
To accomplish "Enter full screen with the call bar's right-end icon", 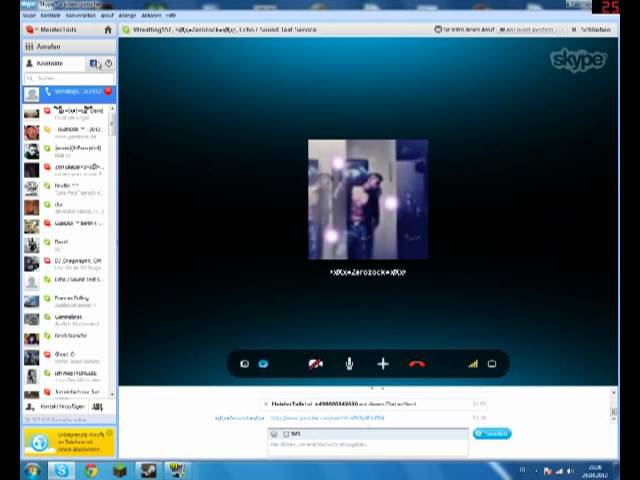I will tap(492, 364).
